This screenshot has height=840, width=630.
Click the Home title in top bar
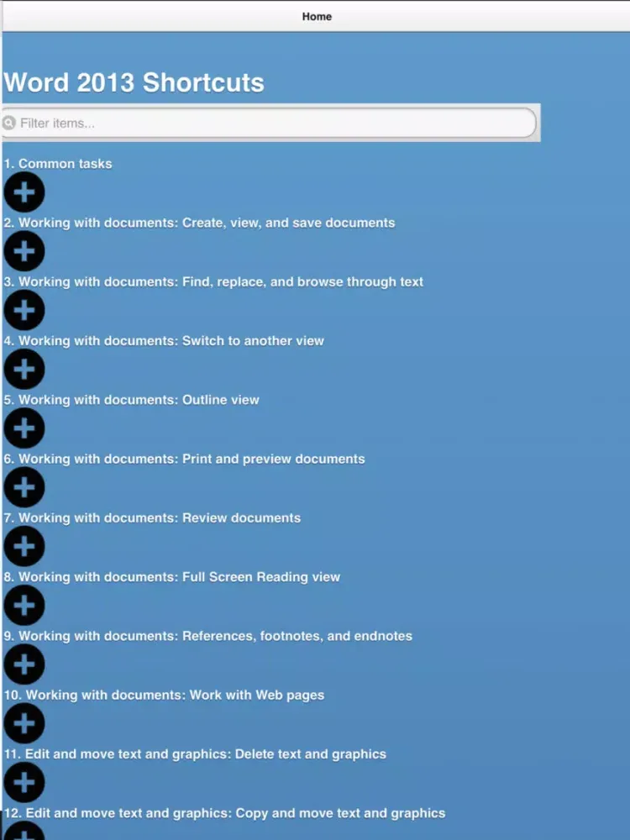coord(317,17)
